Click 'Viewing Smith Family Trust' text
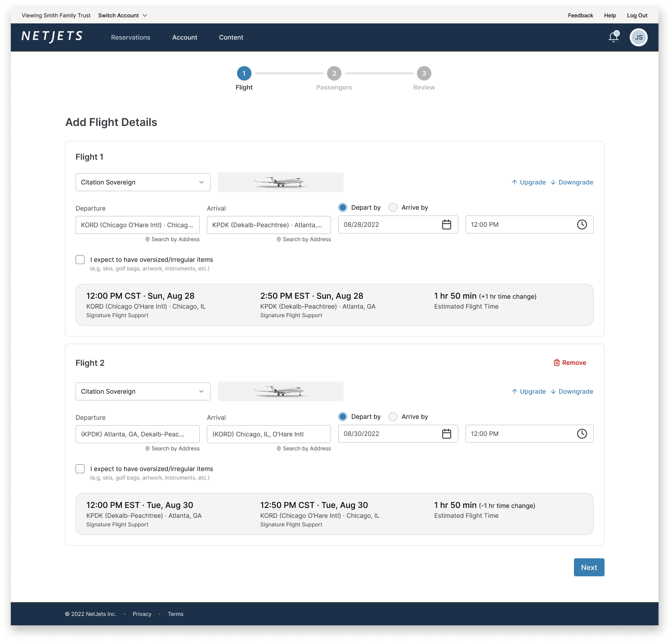This screenshot has width=672, height=642. click(x=56, y=15)
